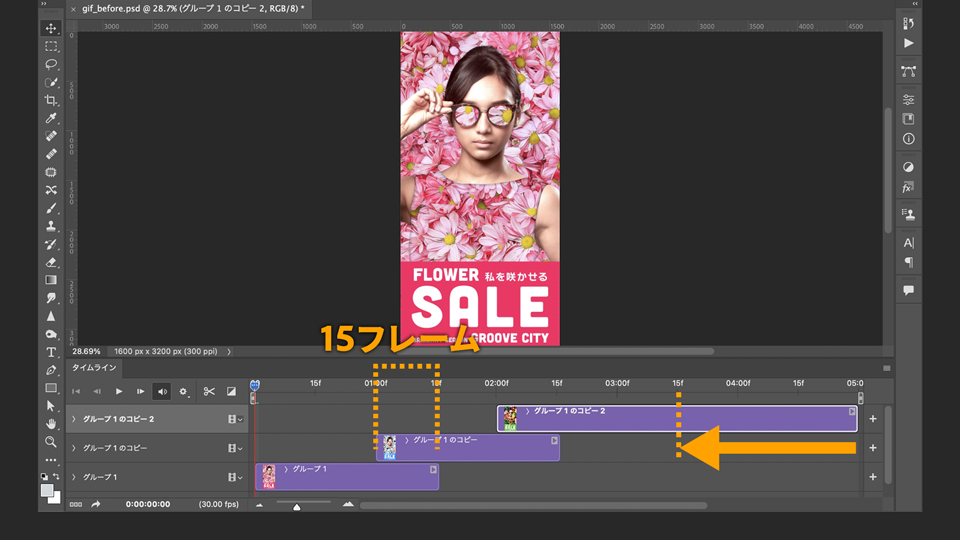Select the gif_before.psd document tab
This screenshot has width=960, height=540.
point(193,9)
